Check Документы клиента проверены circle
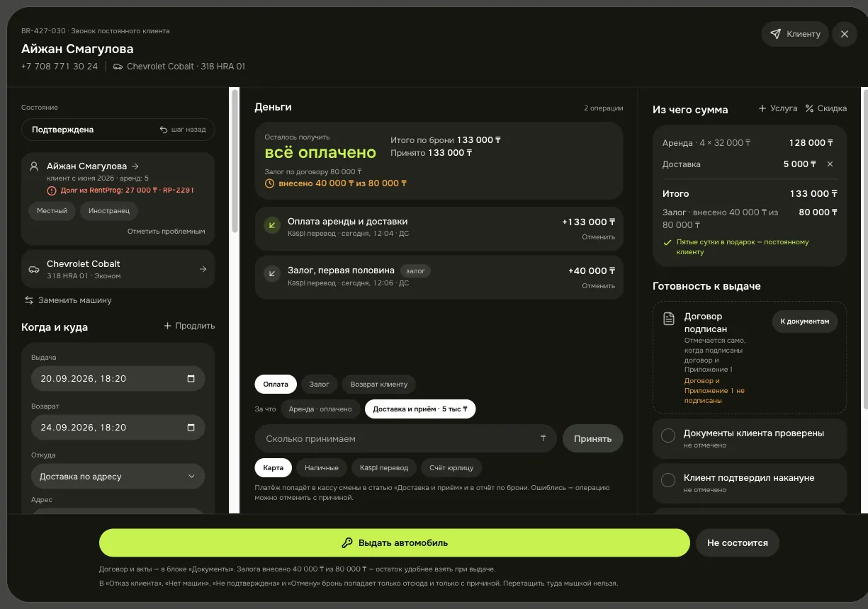The image size is (868, 609). [x=668, y=436]
